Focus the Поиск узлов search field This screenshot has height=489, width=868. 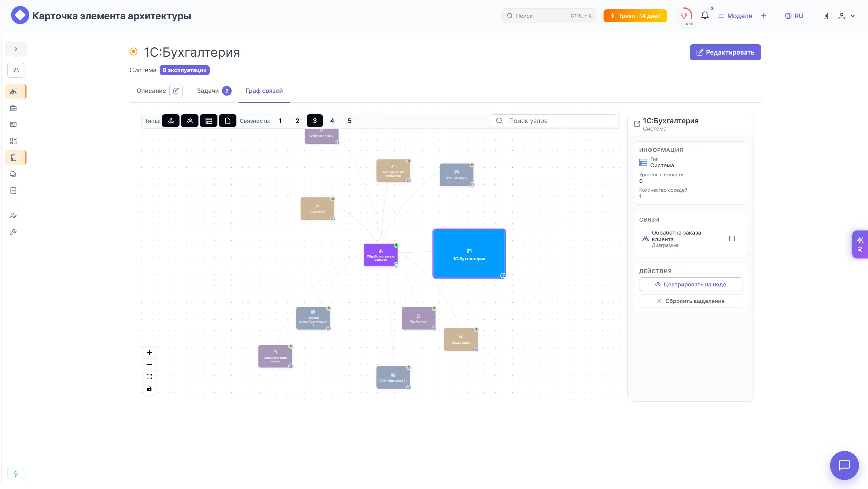point(553,121)
